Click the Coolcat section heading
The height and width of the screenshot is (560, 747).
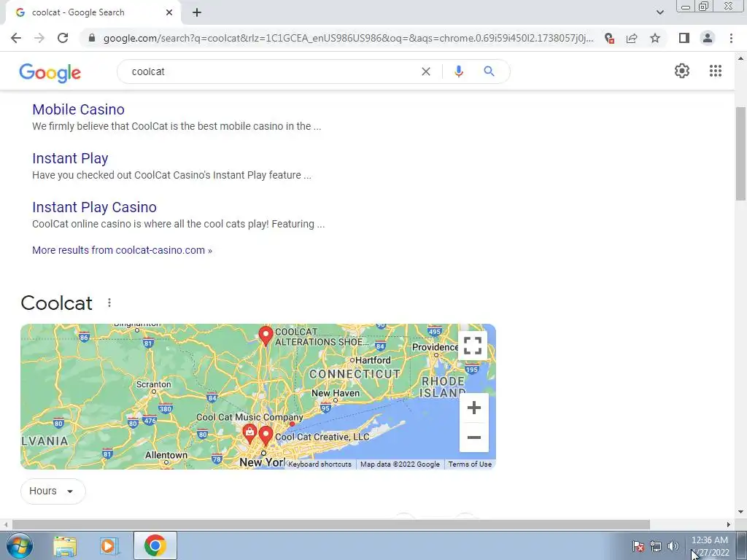[x=57, y=303]
